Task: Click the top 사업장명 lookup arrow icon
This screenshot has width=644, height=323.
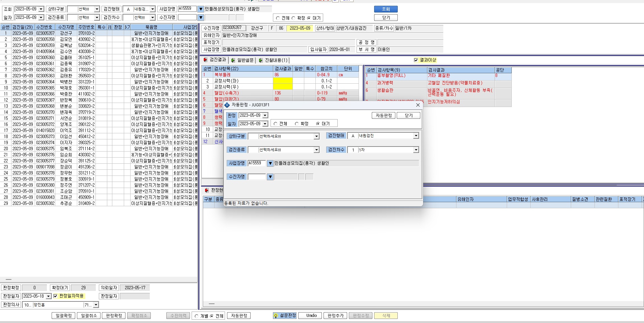Action: [201, 9]
